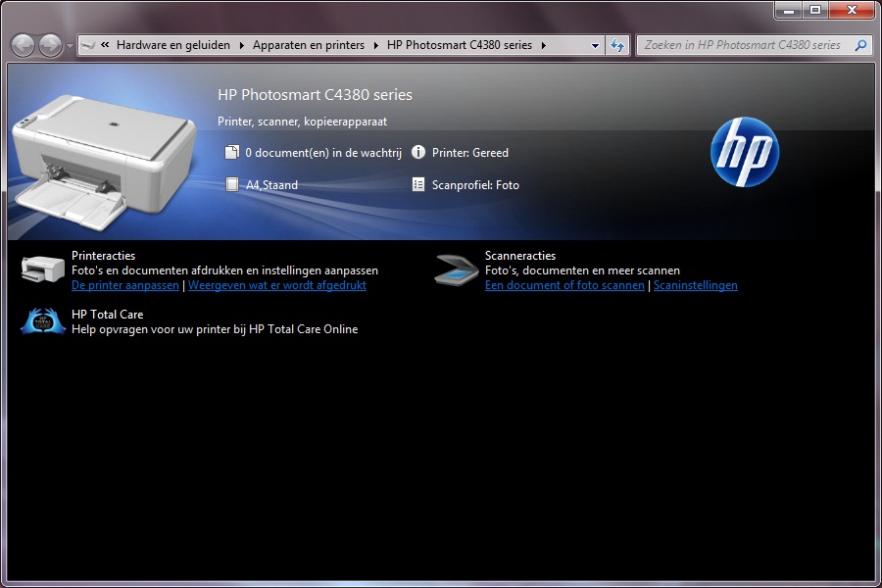Show hidden breadcrumb levels via double chevron
Image resolution: width=882 pixels, height=588 pixels.
(105, 45)
